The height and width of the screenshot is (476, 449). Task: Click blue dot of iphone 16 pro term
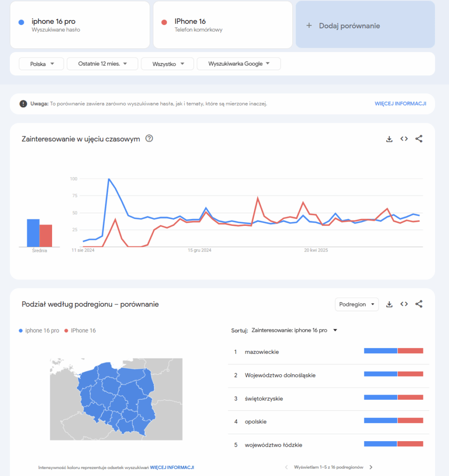click(21, 22)
